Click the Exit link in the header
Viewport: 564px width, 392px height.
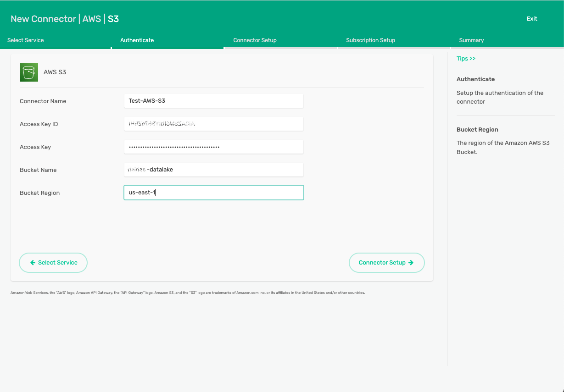tap(531, 19)
